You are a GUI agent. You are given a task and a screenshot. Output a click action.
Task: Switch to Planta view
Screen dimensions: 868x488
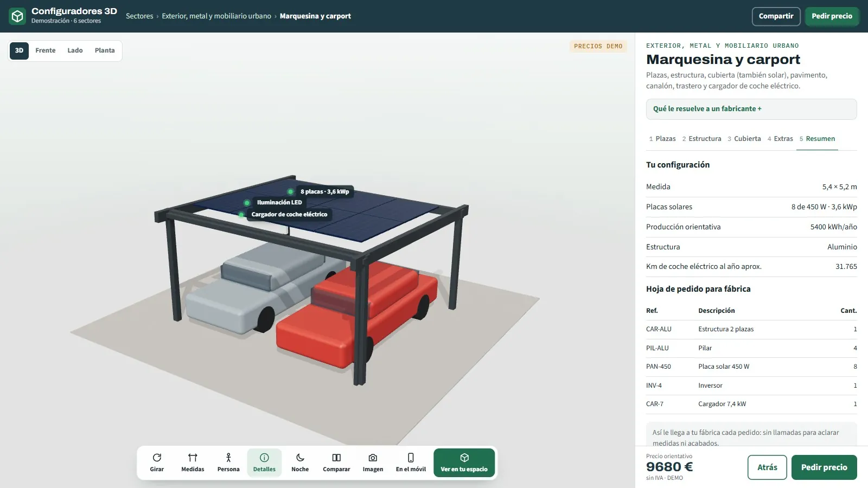coord(105,50)
